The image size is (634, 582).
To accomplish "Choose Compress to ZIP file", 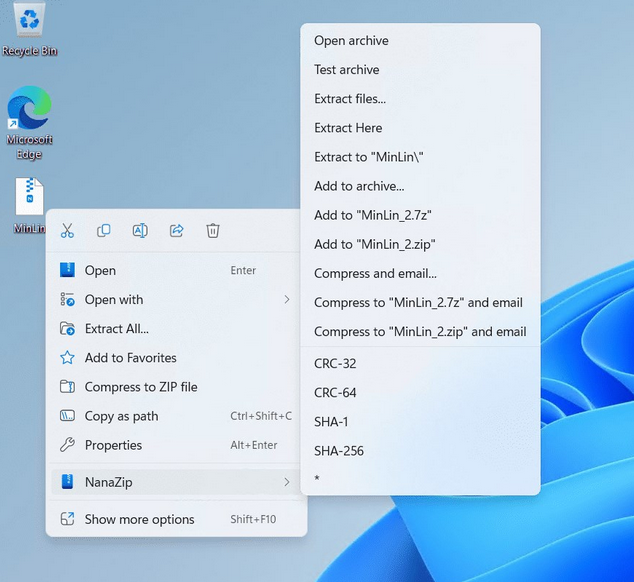I will tap(176, 387).
